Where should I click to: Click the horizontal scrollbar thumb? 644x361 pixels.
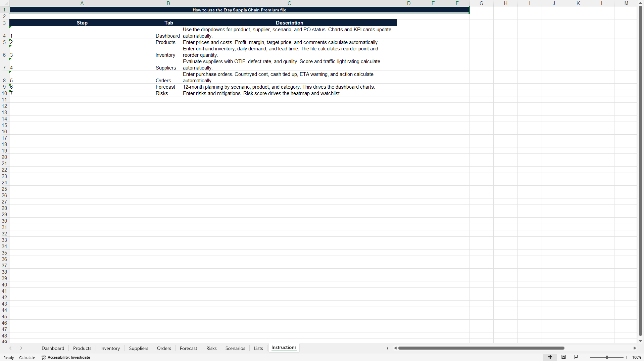coord(481,348)
